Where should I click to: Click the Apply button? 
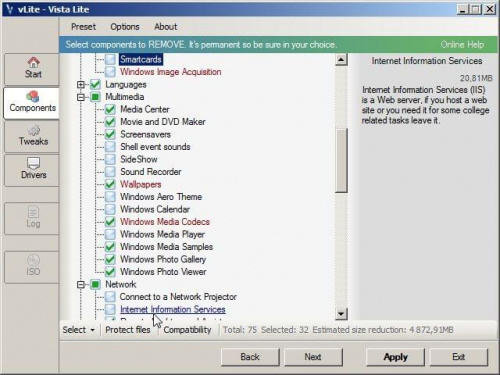point(395,357)
